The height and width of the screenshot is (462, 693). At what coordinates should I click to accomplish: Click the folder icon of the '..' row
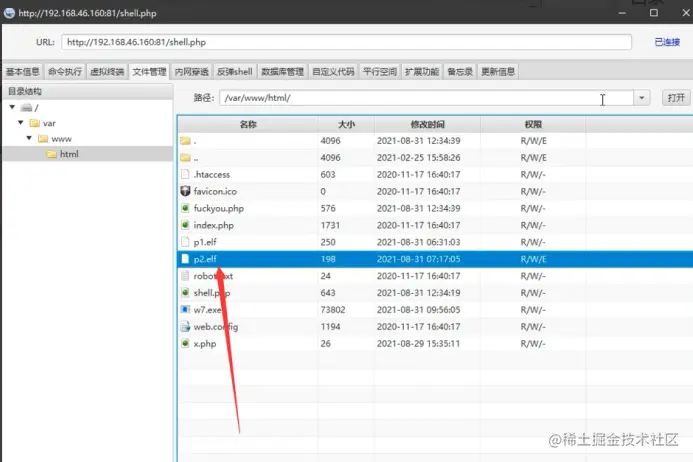pyautogui.click(x=185, y=158)
